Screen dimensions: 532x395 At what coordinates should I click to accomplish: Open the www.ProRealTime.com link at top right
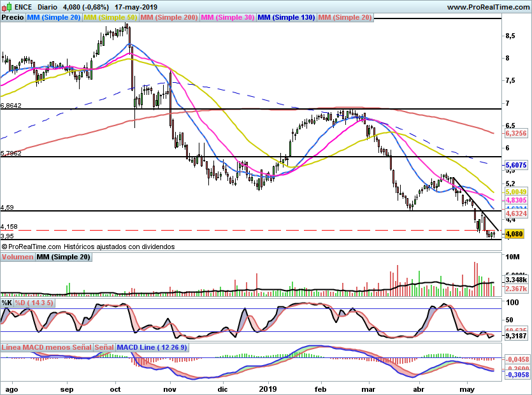(x=488, y=7)
